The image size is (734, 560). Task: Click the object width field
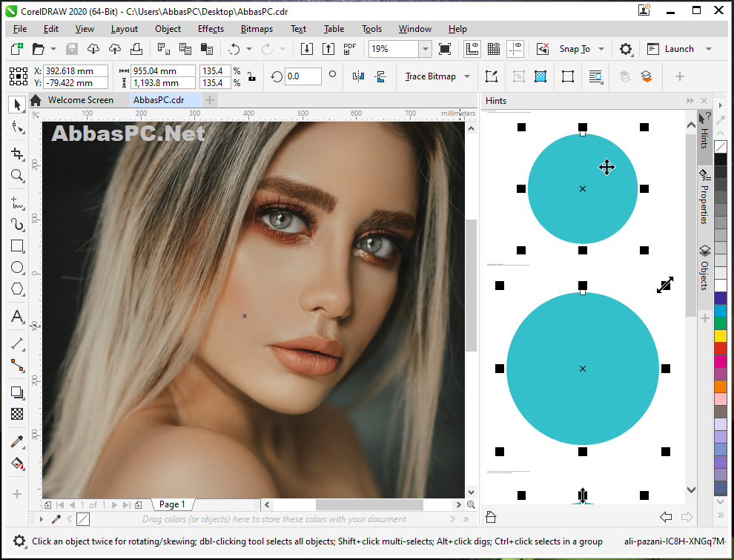tap(162, 70)
